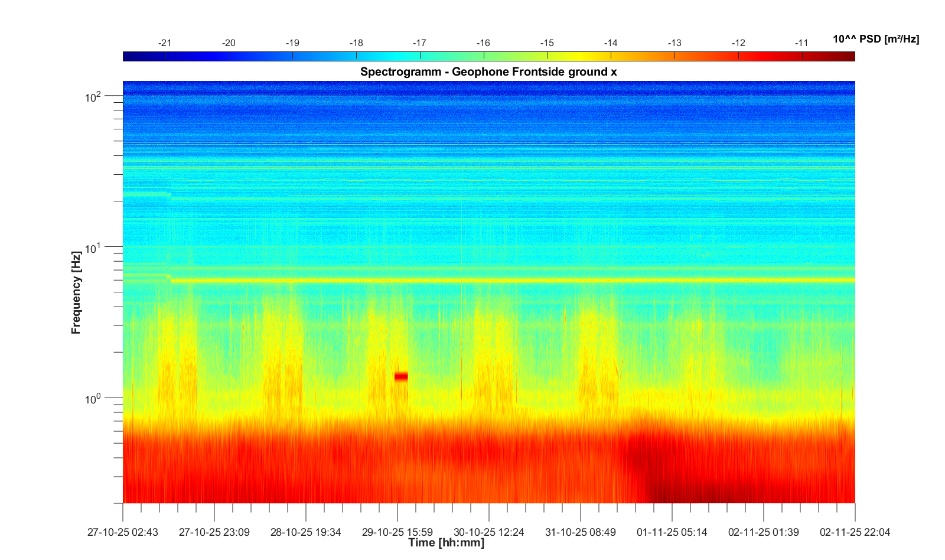Viewport: 945px width, 560px height.
Task: Click the '10^^ PSD [m²/Hz]' colorbar label
Action: pos(875,39)
